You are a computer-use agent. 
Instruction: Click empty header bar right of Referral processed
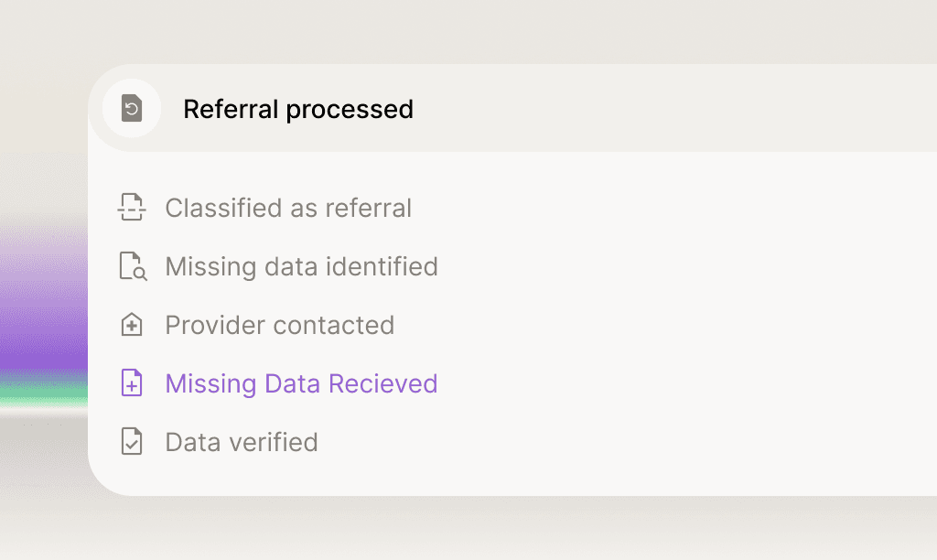[677, 109]
